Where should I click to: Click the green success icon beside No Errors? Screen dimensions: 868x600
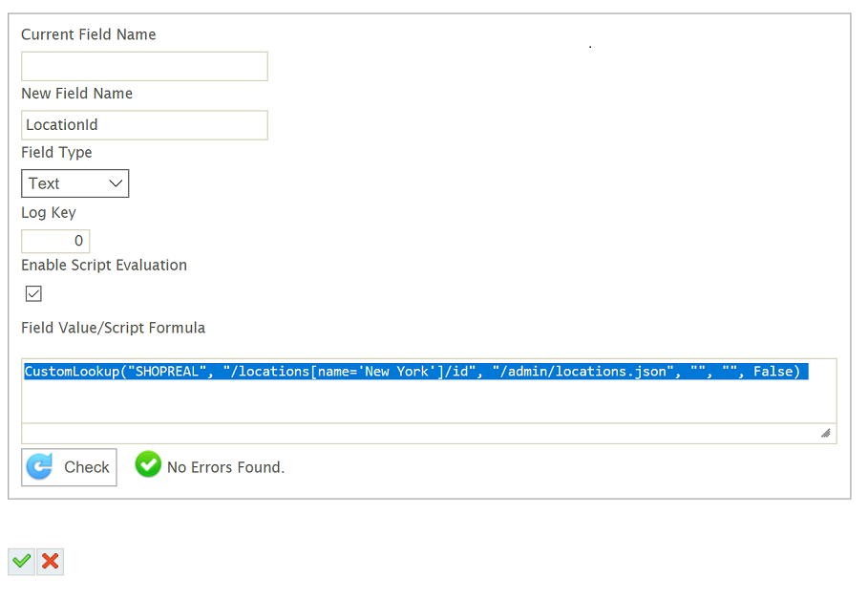(148, 465)
